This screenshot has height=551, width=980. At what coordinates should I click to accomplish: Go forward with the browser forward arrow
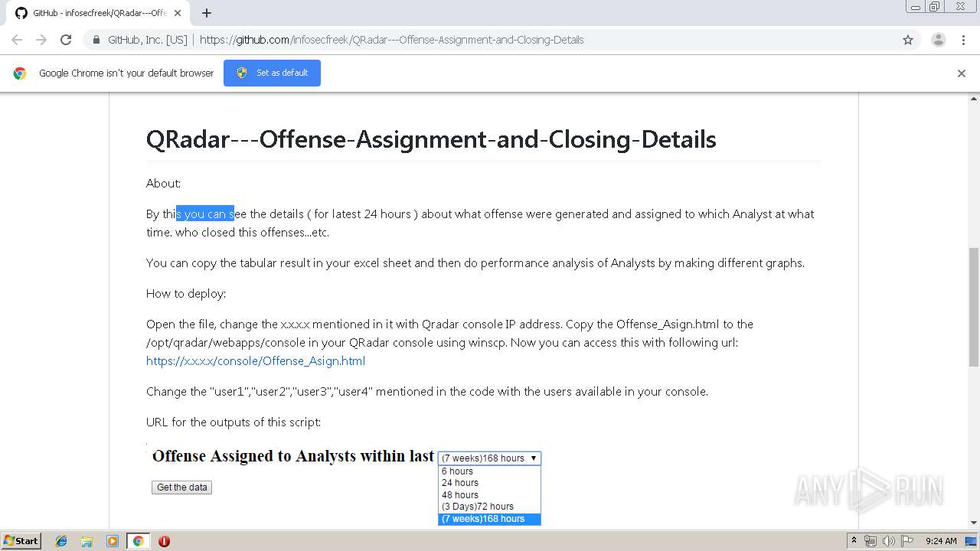pyautogui.click(x=41, y=40)
